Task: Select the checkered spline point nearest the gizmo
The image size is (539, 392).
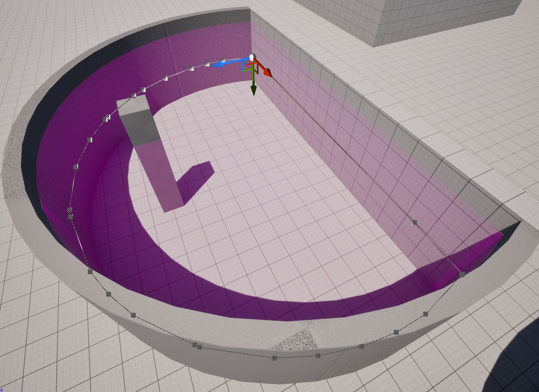Action: click(223, 59)
